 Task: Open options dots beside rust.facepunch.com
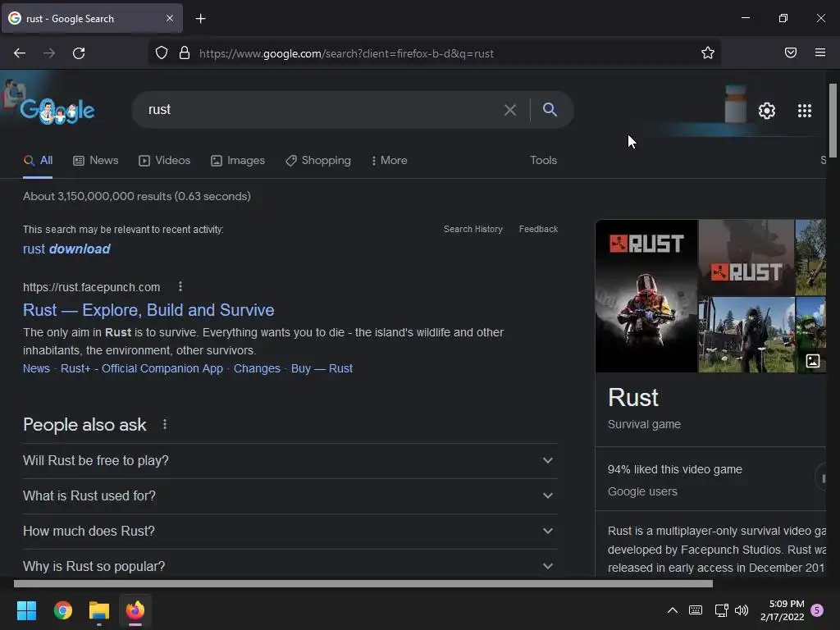pyautogui.click(x=180, y=286)
